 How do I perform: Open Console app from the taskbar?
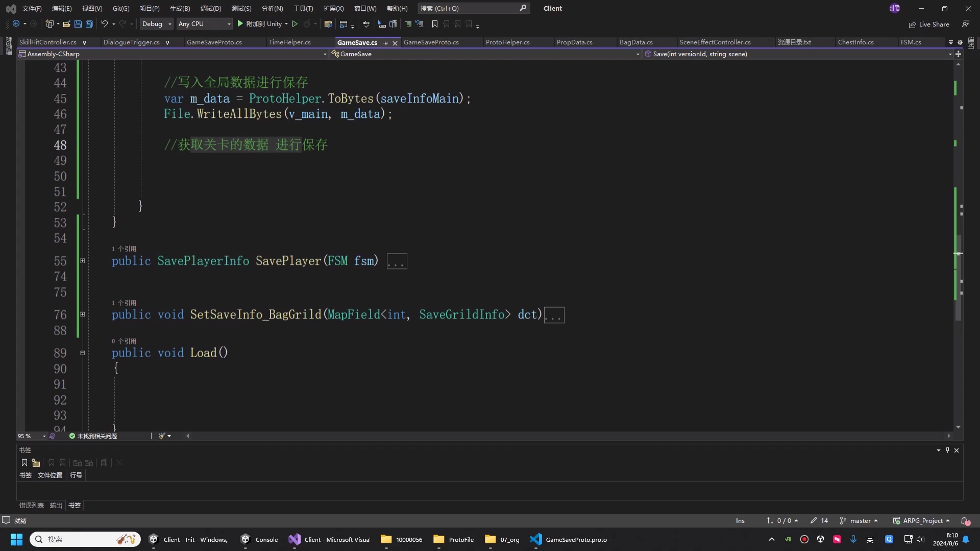coord(259,539)
